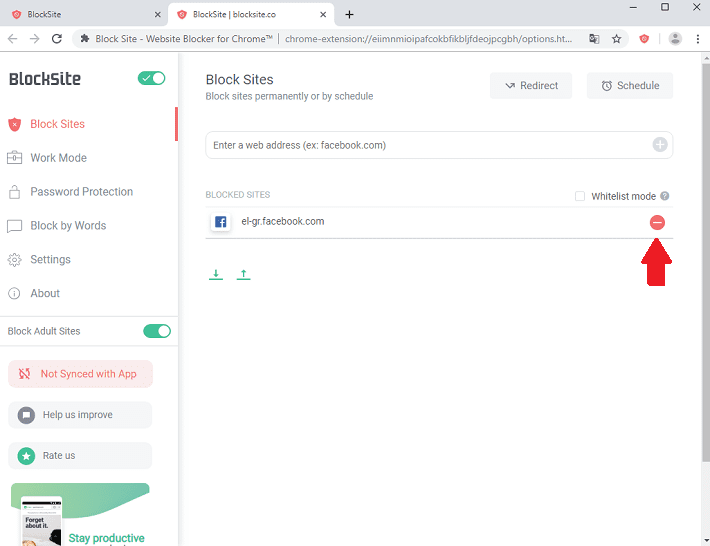
Task: Click the page vertical scrollbar
Action: (x=706, y=263)
